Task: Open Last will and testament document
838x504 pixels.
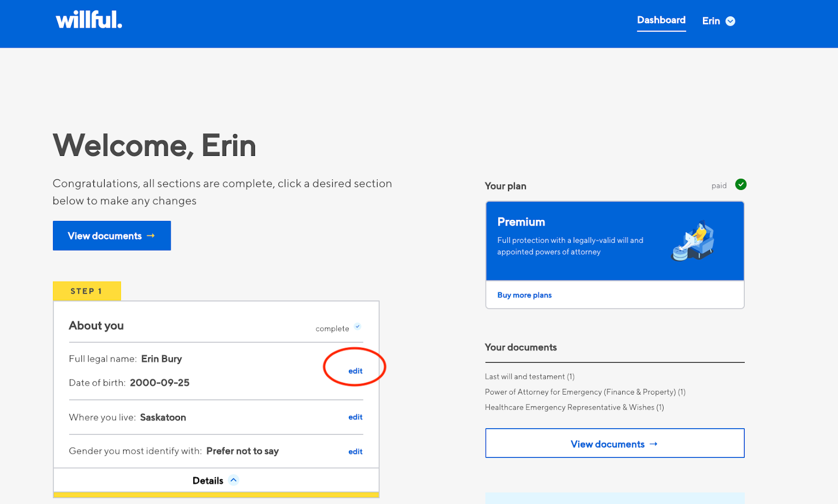Action: 530,377
